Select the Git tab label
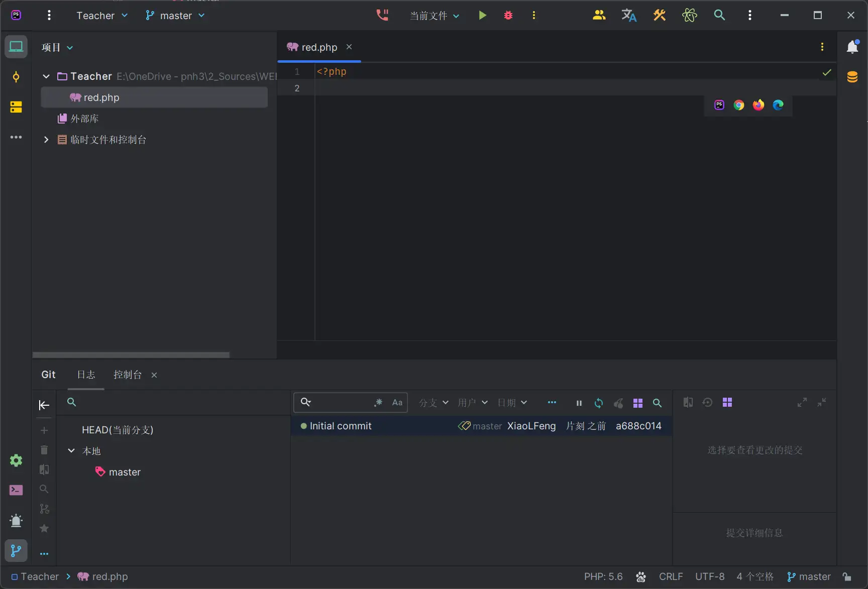The width and height of the screenshot is (868, 589). [x=48, y=375]
